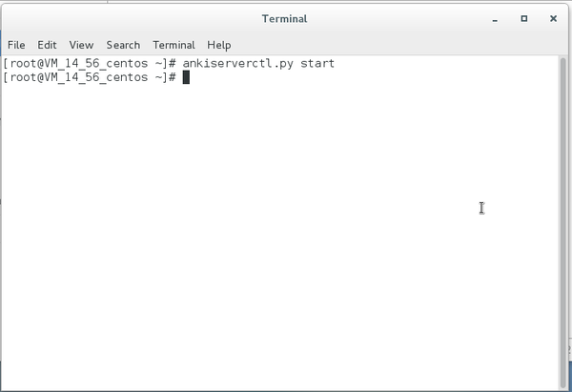Click the vertical scrollbar of the terminal
This screenshot has height=392, width=572.
click(x=563, y=222)
